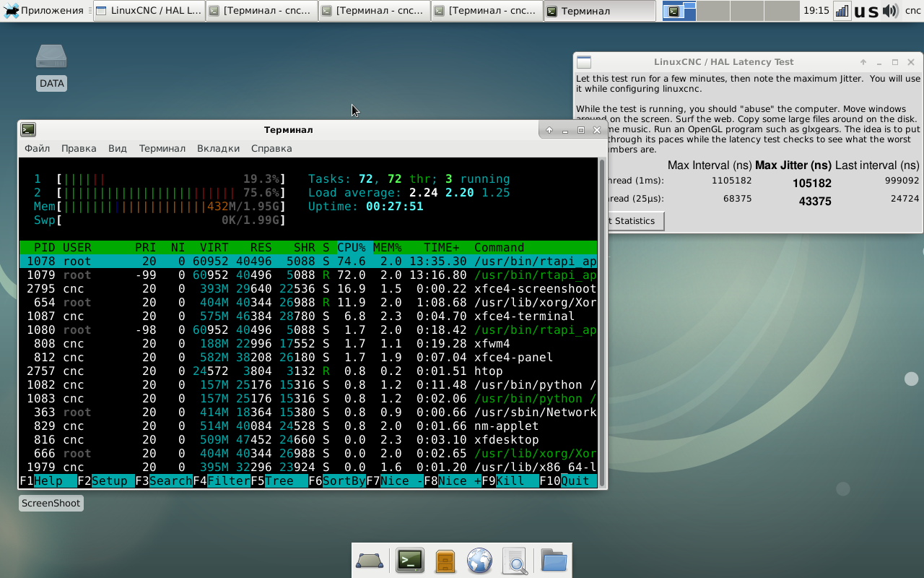This screenshot has height=578, width=924.
Task: Select the DATA drive desktop icon
Action: (x=51, y=67)
